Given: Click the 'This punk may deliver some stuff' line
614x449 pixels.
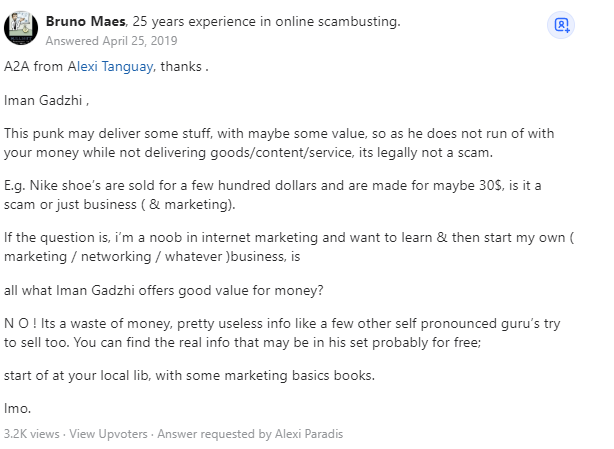Looking at the screenshot, I should pos(279,133).
